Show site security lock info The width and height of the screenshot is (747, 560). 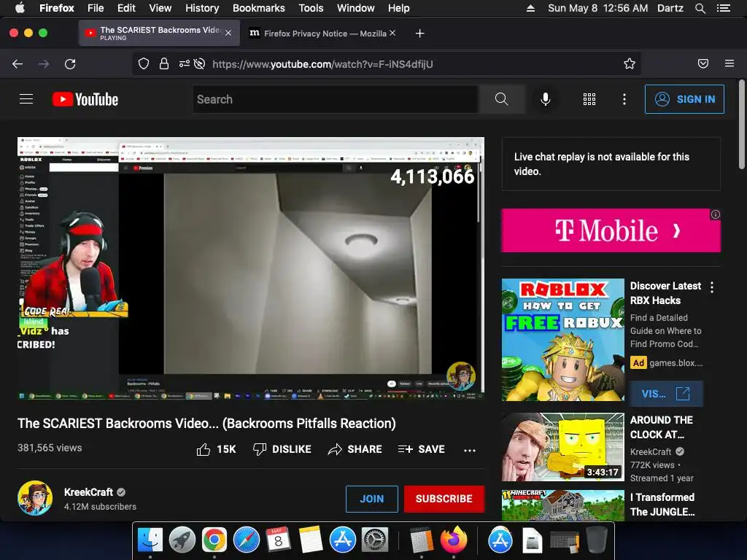pos(164,64)
